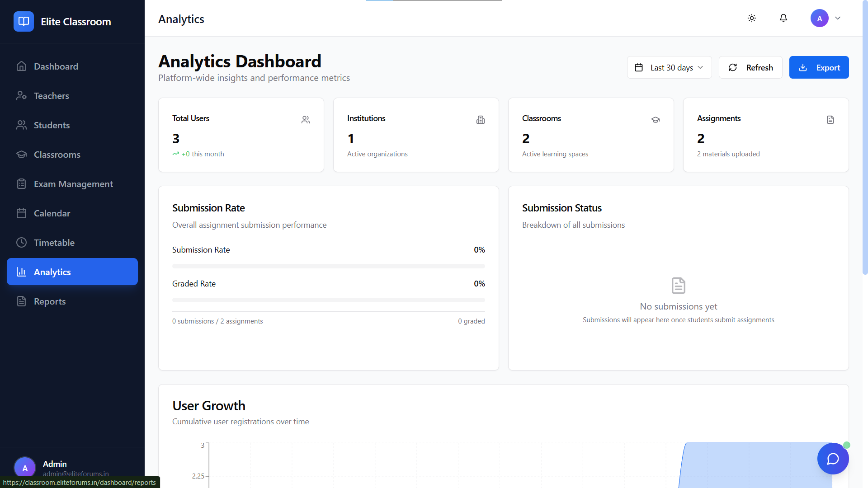Open the floating chat bubble button
The width and height of the screenshot is (868, 488).
pyautogui.click(x=832, y=459)
